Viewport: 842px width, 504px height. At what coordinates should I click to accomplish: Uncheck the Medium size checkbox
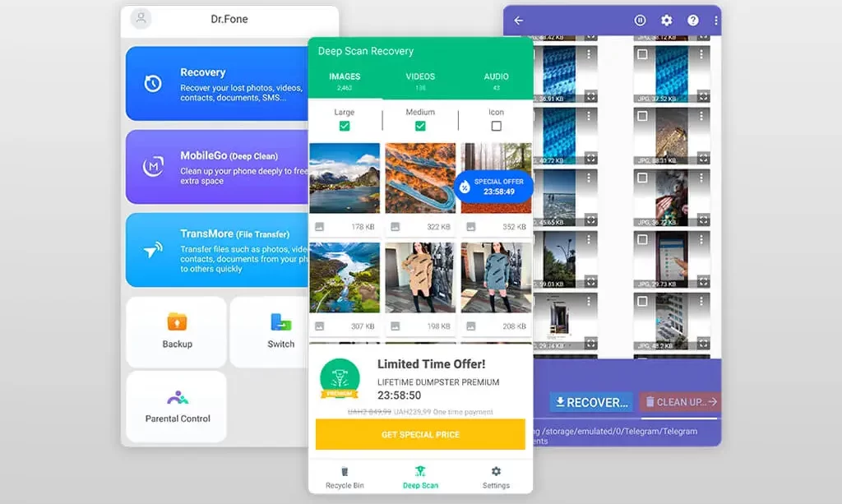click(420, 126)
